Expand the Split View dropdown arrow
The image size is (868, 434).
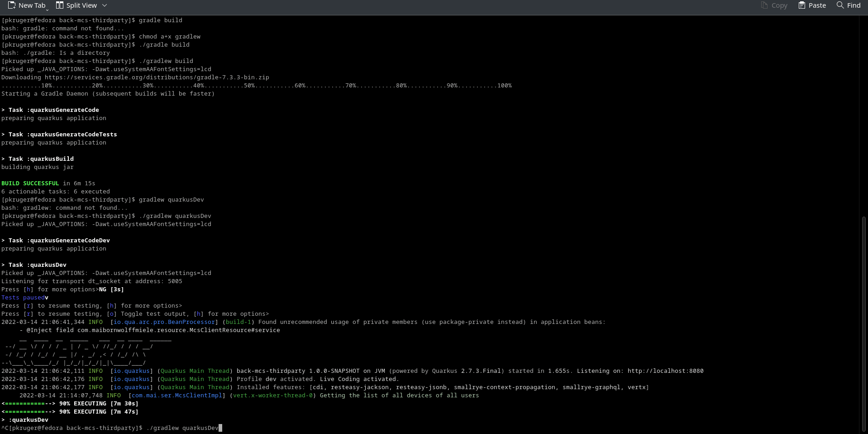105,5
